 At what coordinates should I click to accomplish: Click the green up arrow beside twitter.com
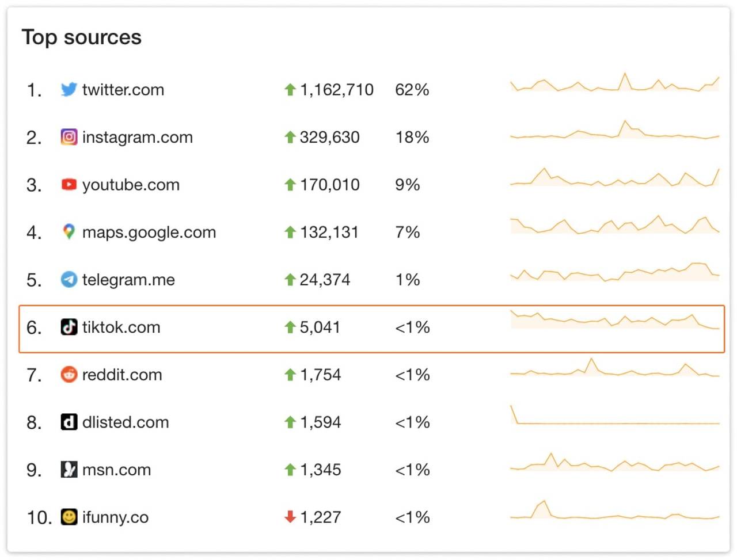pyautogui.click(x=290, y=89)
